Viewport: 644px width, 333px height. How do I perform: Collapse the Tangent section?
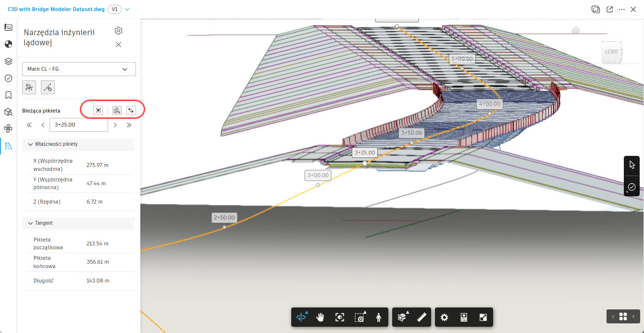coord(31,223)
